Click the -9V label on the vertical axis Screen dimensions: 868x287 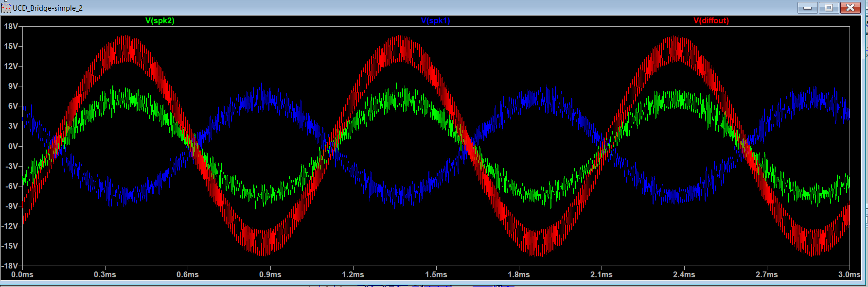11,206
